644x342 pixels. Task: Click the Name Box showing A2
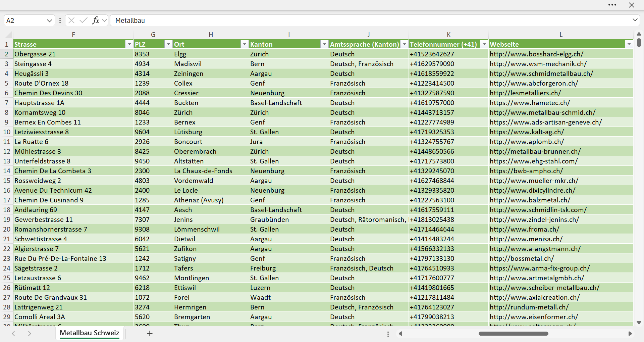click(x=25, y=20)
